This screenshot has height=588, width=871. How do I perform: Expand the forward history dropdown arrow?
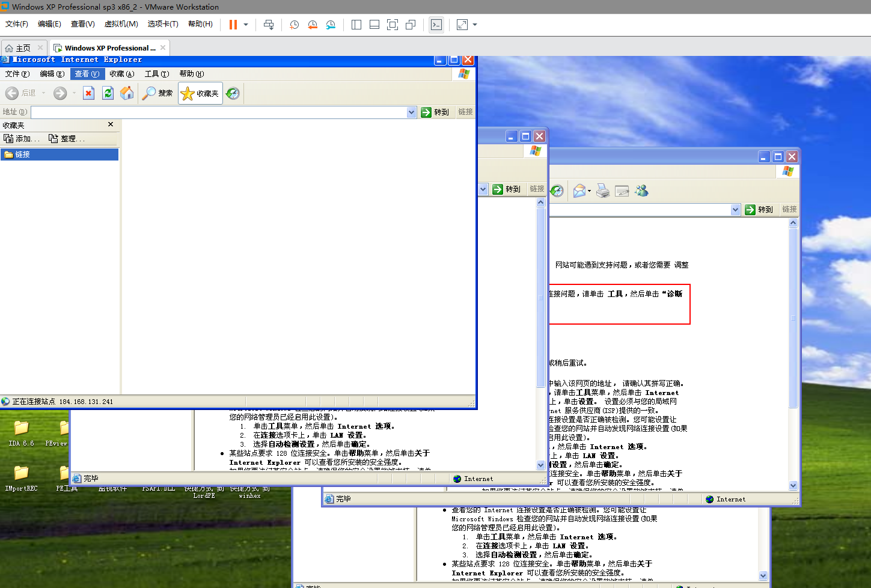click(x=74, y=93)
